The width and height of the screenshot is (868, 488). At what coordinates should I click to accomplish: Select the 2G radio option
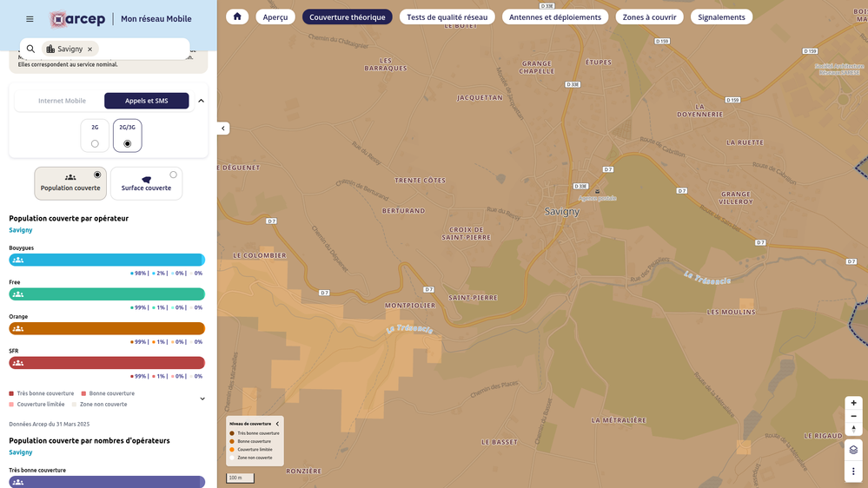(95, 143)
